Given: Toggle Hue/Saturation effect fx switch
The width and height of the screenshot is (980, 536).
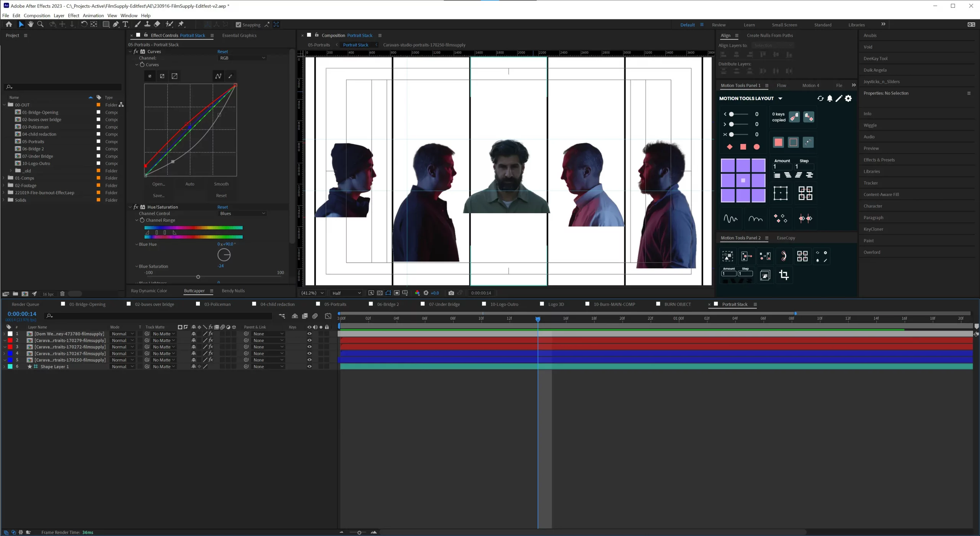Looking at the screenshot, I should [136, 207].
